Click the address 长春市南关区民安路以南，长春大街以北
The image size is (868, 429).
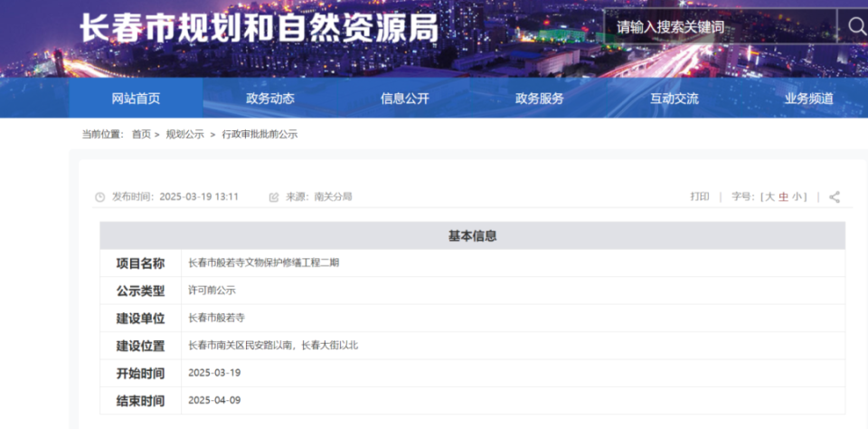pos(273,346)
